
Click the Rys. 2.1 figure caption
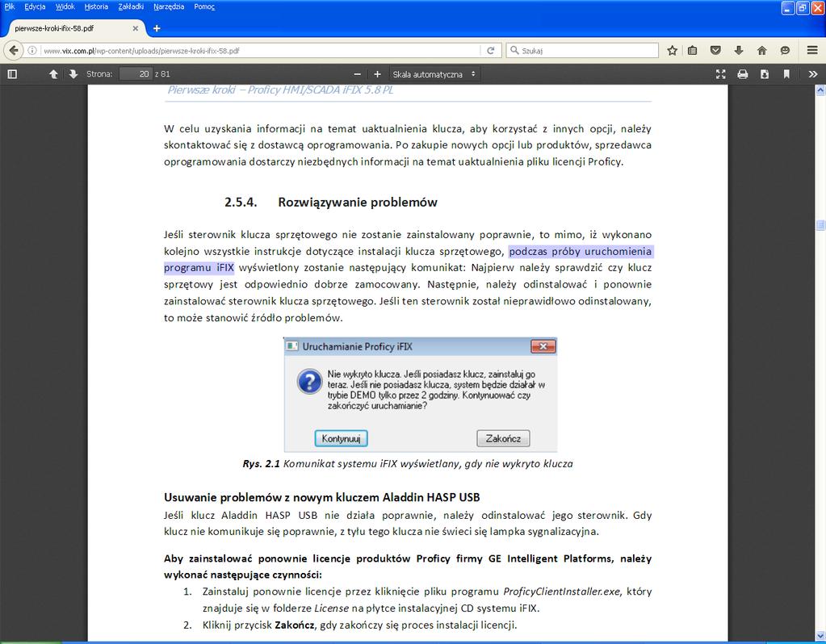coord(408,464)
